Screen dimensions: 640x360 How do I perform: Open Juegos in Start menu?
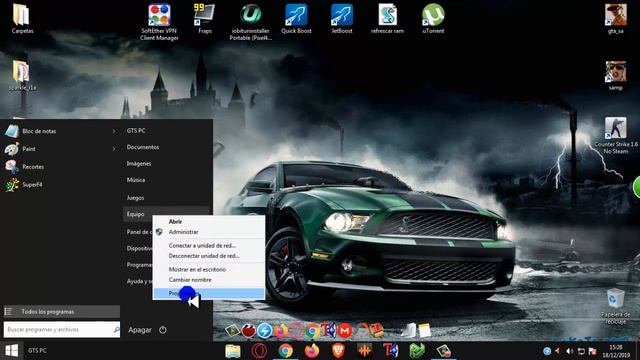135,198
